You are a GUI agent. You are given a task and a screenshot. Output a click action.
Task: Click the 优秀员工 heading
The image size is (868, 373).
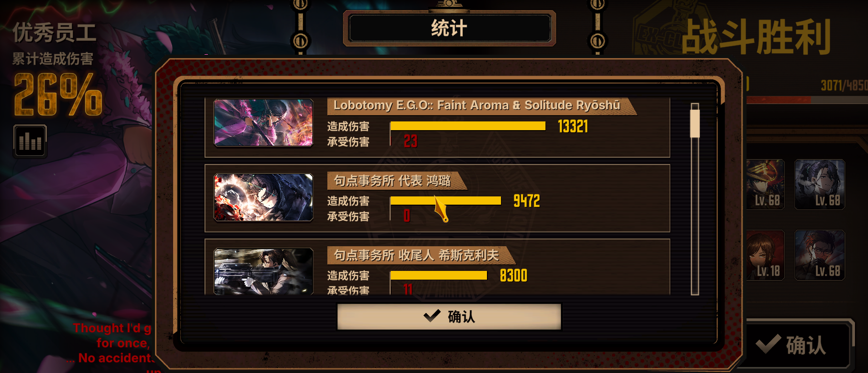(x=54, y=33)
